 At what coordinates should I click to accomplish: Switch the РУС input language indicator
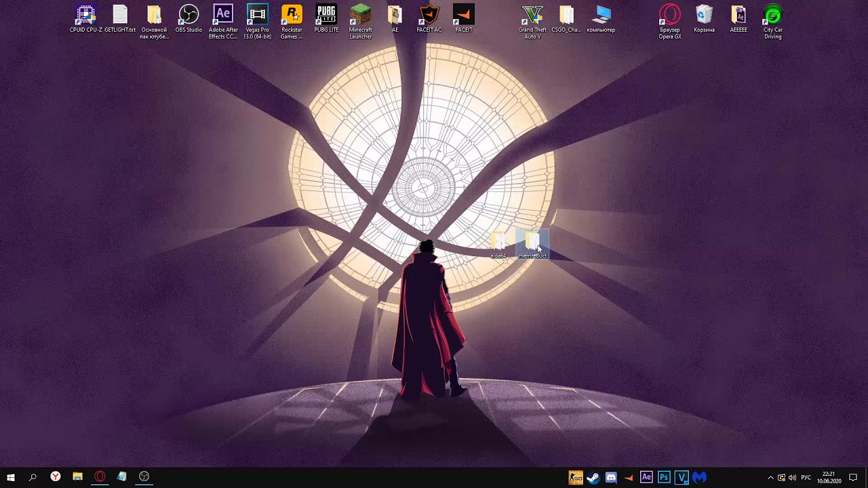[806, 477]
